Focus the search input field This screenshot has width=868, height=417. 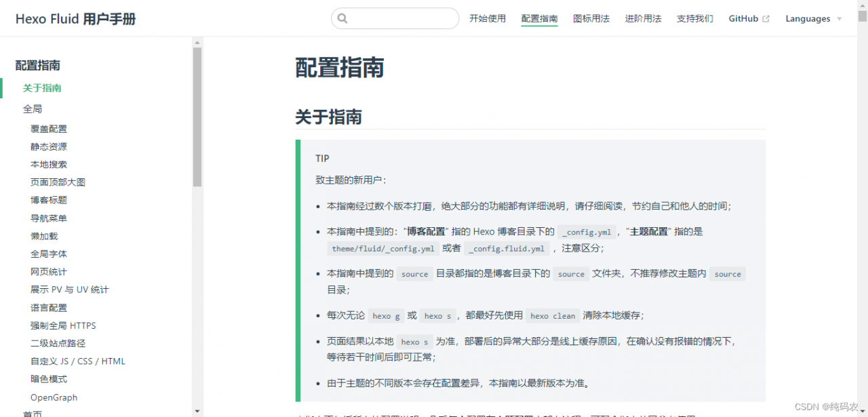[x=395, y=18]
